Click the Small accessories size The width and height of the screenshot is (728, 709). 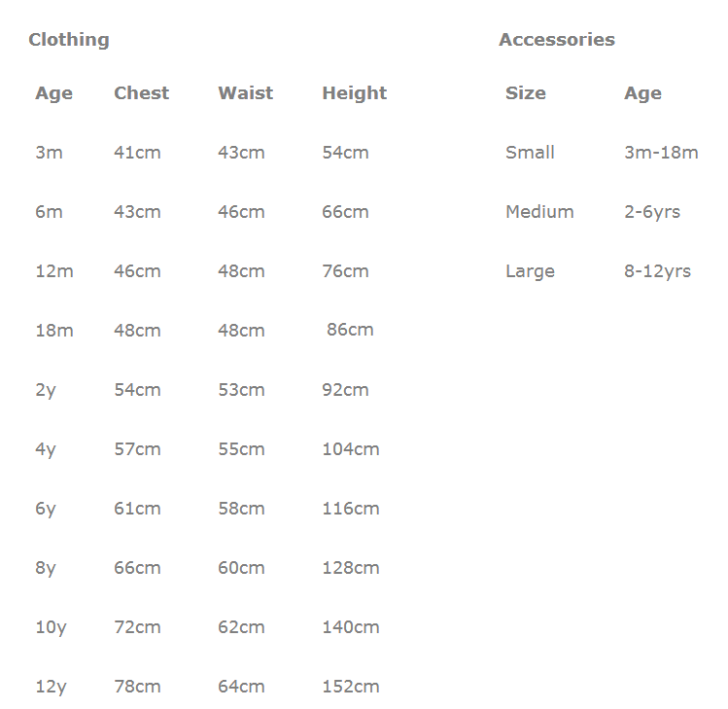[531, 153]
